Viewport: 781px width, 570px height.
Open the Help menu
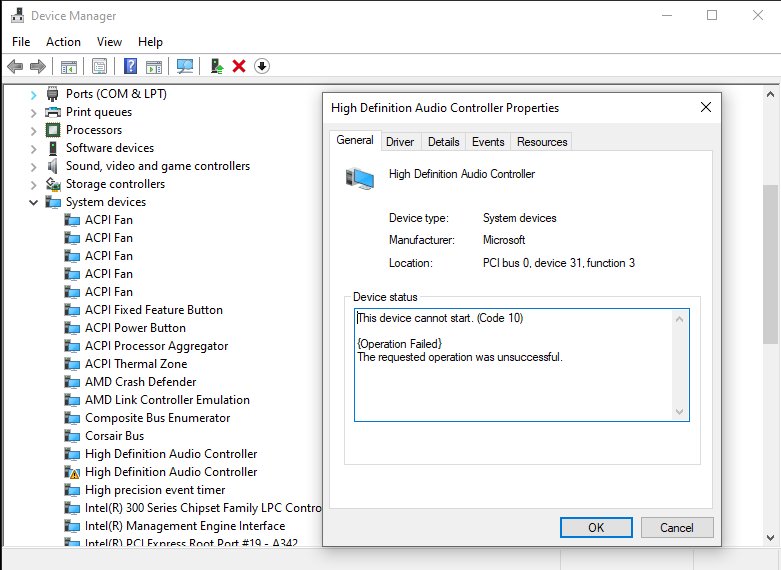[150, 42]
